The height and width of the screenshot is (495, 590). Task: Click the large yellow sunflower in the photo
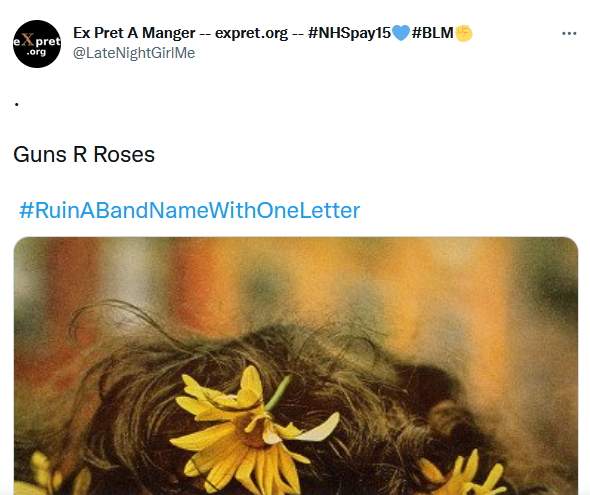tap(250, 431)
